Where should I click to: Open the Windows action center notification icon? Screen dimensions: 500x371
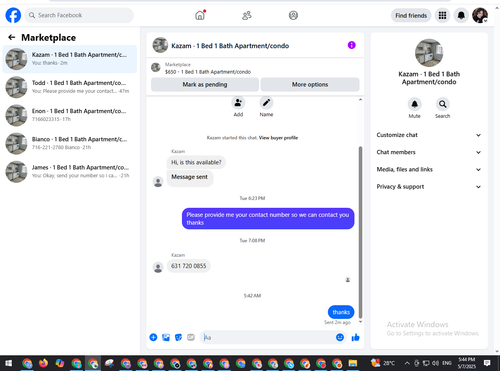point(487,363)
